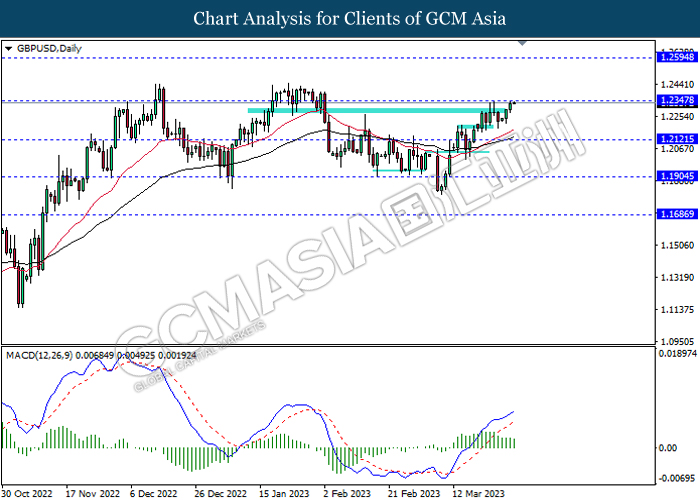
Task: Click the 1.13190 price axis value
Action: (677, 277)
